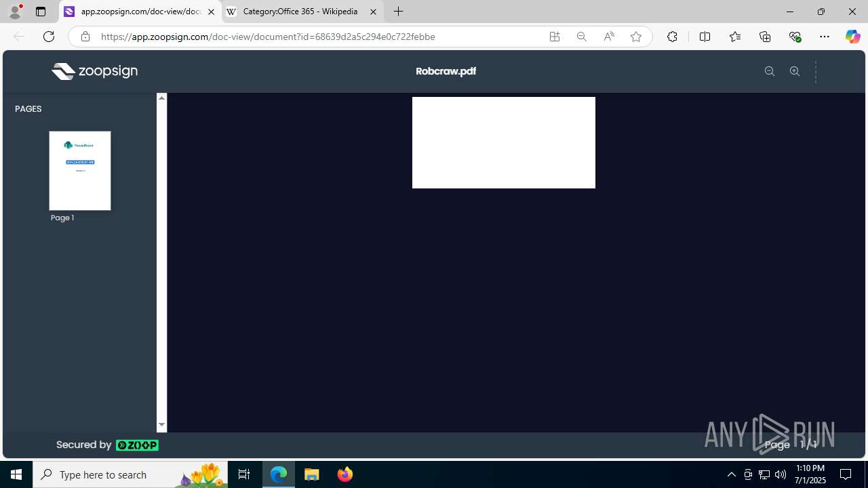Viewport: 868px width, 488px height.
Task: Click the pages panel scroll up arrow
Action: 161,98
